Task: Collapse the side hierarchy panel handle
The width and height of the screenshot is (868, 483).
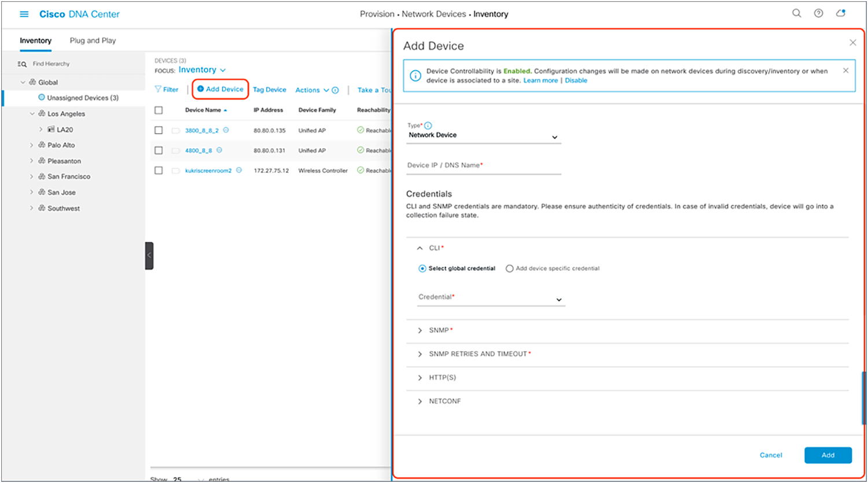Action: [149, 256]
